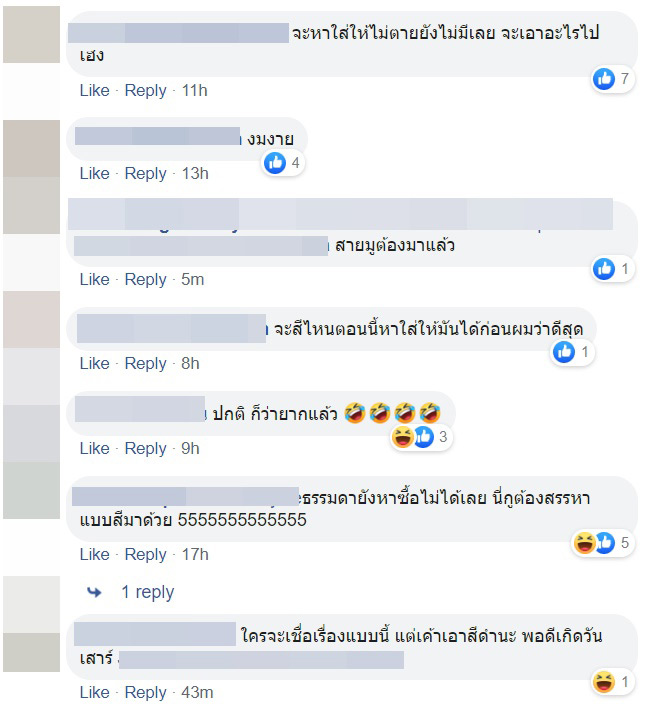Reply to the 43m old comment

click(146, 693)
